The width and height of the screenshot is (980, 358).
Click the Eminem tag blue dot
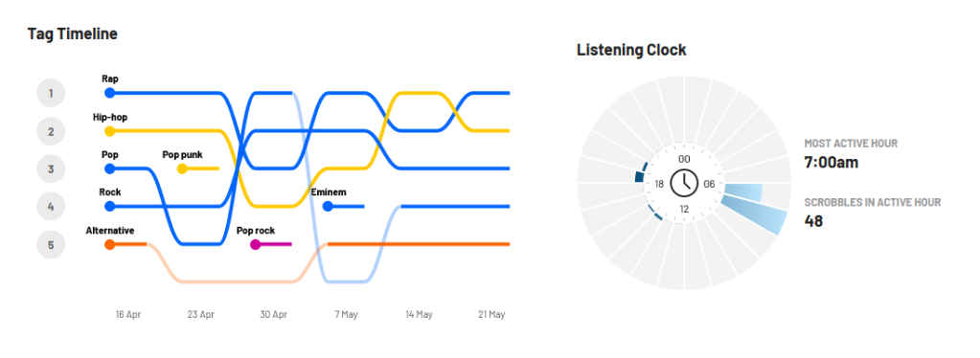click(328, 206)
